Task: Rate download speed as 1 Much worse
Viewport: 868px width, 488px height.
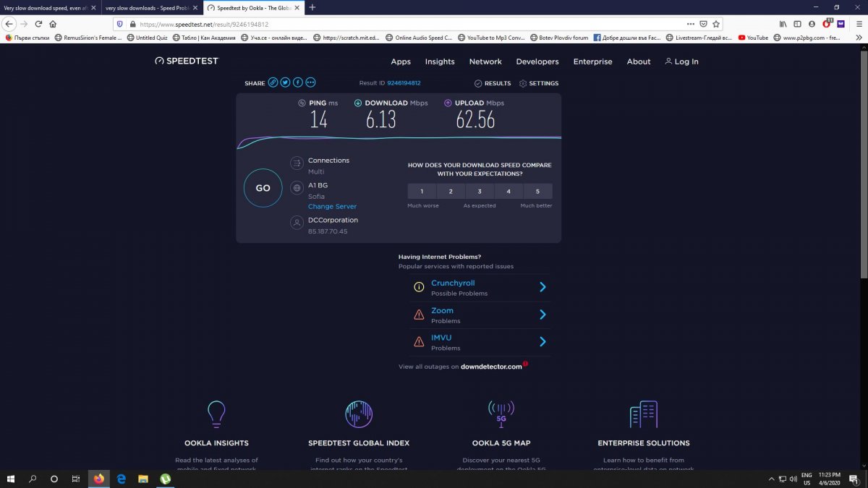Action: (422, 192)
